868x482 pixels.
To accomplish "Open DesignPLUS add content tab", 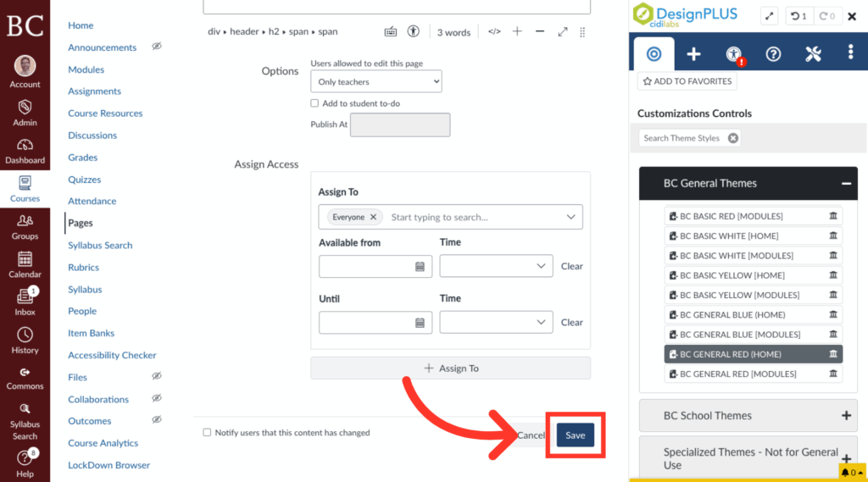I will [693, 53].
